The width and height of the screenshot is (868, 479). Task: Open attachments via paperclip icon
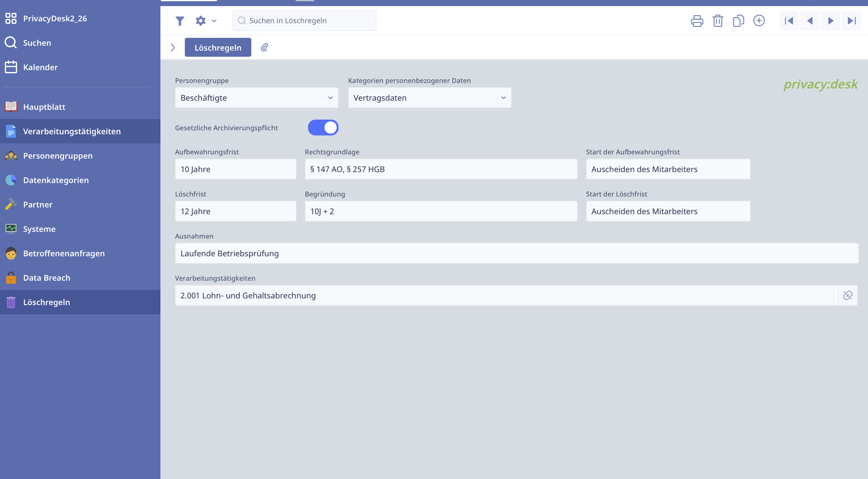pyautogui.click(x=264, y=48)
